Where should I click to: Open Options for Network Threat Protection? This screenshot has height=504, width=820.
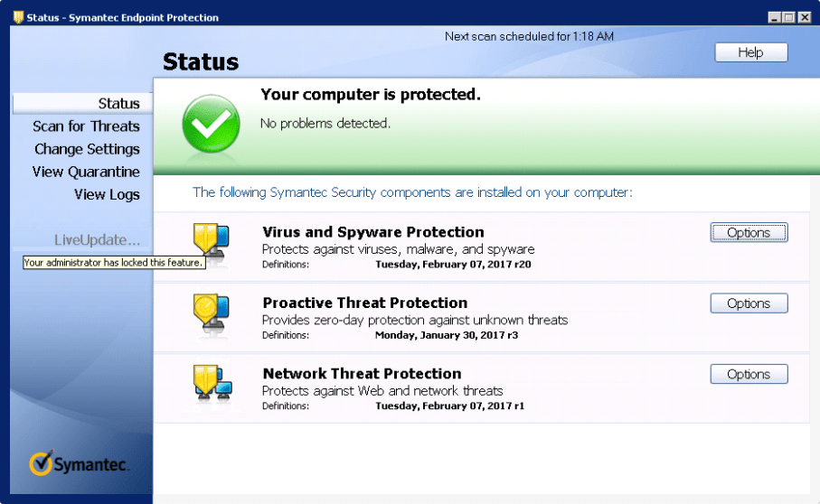(x=749, y=375)
